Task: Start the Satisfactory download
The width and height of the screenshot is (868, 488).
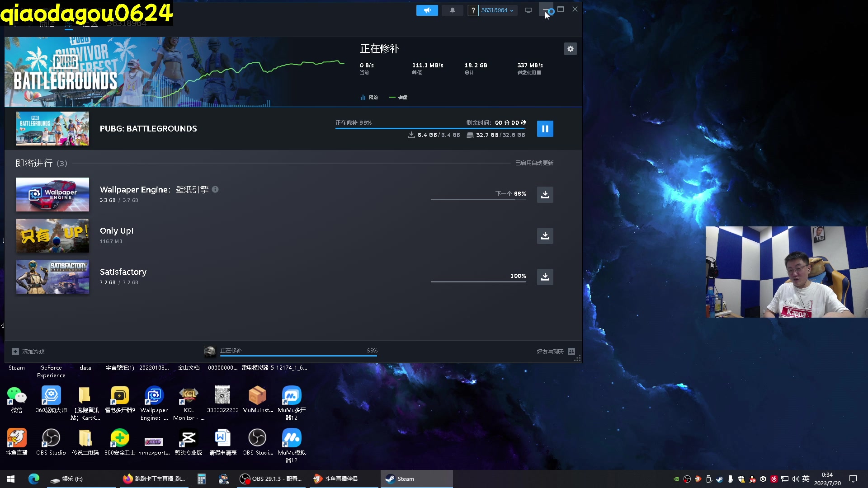Action: click(x=545, y=277)
